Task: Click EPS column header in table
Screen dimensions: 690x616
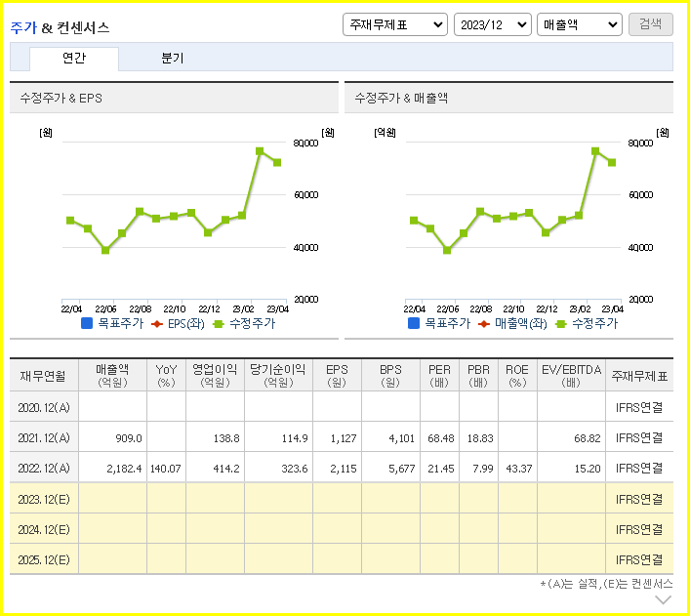Action: tap(337, 376)
